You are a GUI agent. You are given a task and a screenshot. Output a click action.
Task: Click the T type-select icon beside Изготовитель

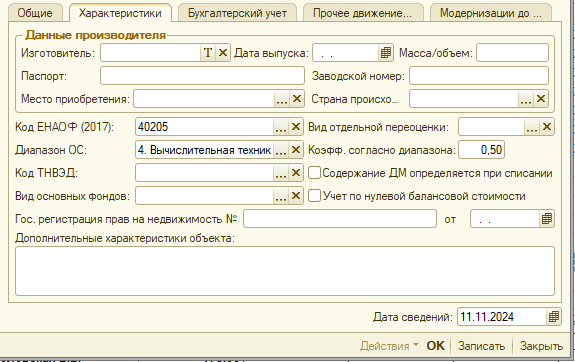(x=208, y=53)
